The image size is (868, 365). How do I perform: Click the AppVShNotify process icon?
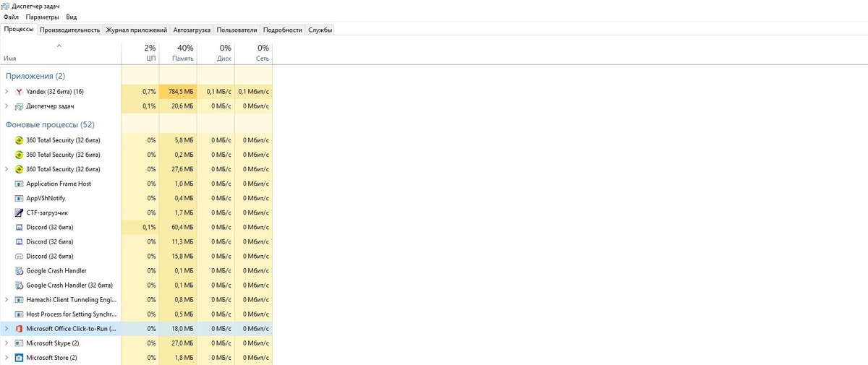pyautogui.click(x=19, y=198)
